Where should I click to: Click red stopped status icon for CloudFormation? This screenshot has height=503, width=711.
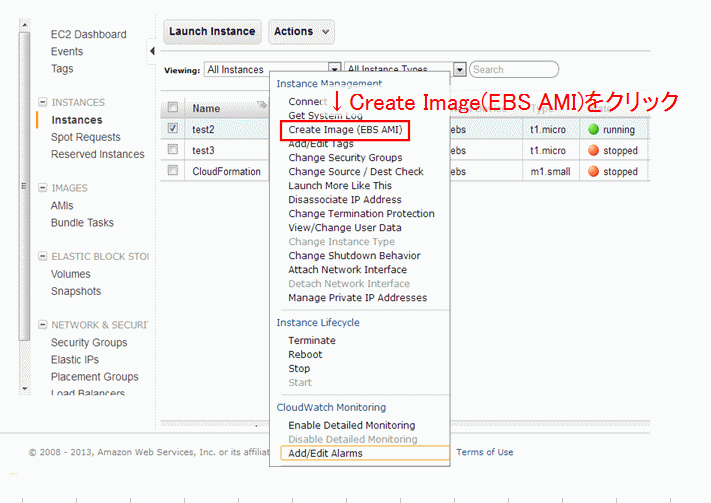(x=594, y=171)
